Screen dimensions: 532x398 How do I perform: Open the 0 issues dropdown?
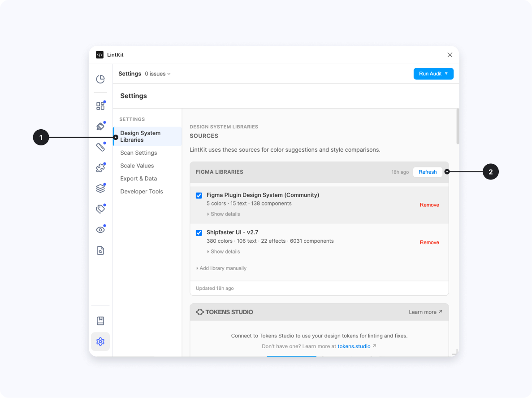(157, 74)
